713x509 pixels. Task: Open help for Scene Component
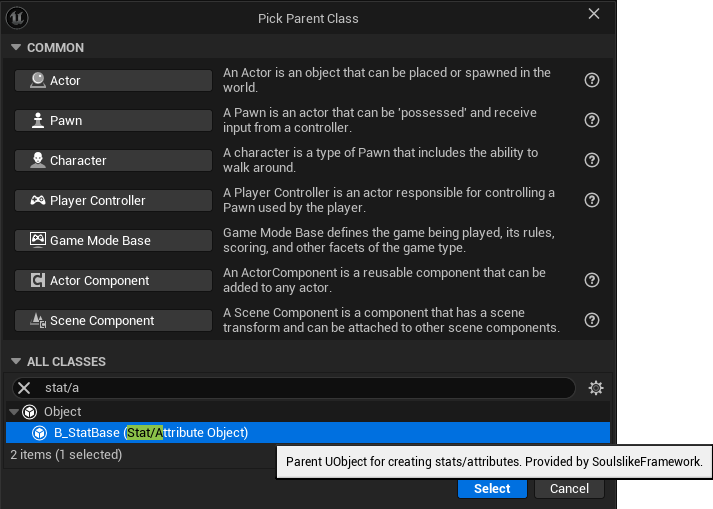pos(592,320)
